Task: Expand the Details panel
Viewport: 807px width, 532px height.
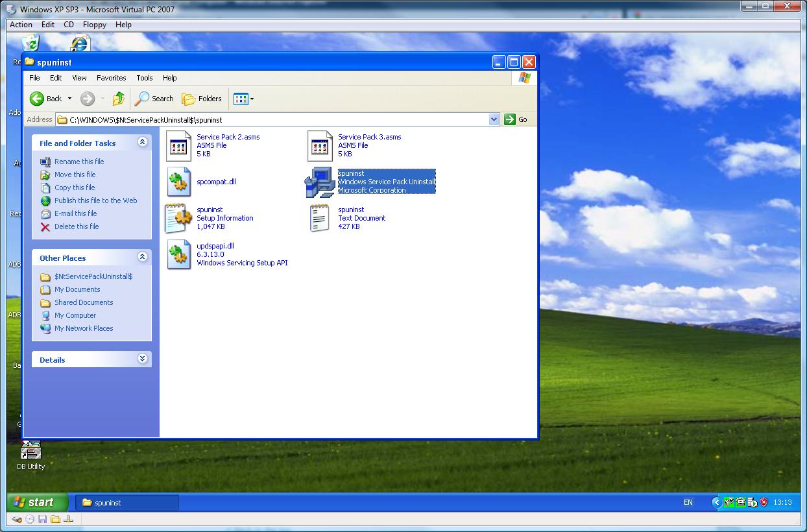Action: pyautogui.click(x=142, y=359)
